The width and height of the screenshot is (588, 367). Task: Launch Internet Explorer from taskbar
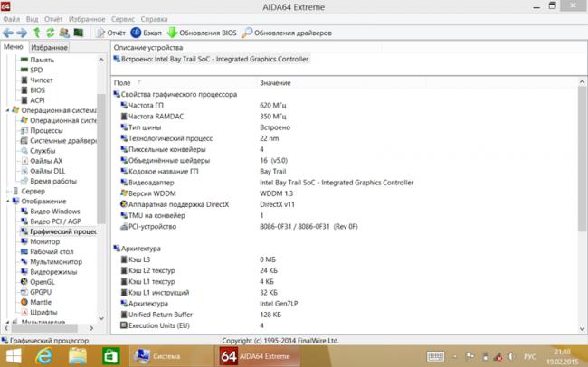click(x=44, y=356)
